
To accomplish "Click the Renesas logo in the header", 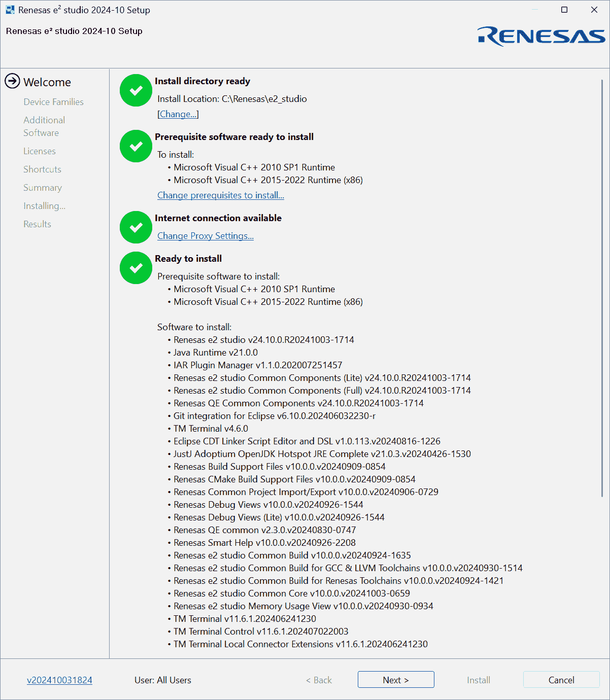I will click(x=541, y=36).
